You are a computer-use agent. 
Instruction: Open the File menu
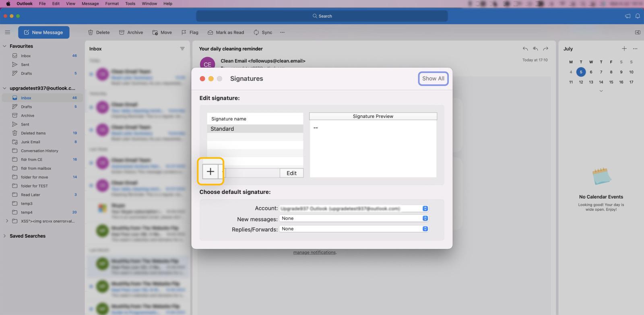point(42,4)
